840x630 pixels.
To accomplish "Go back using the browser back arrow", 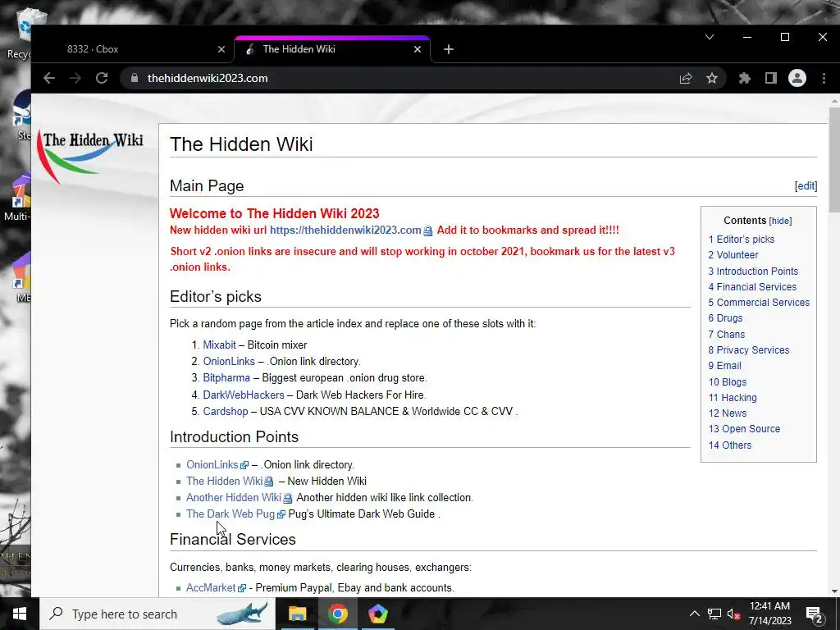I will point(49,78).
